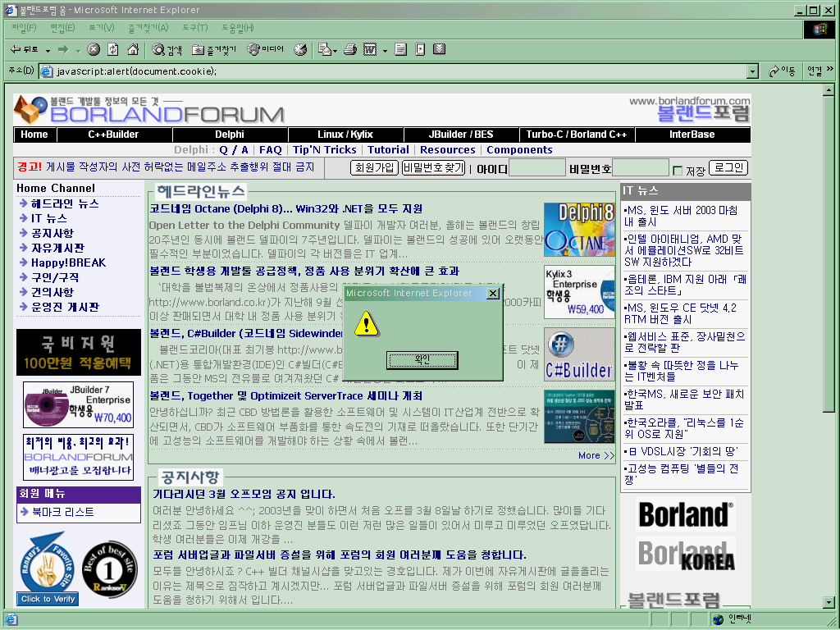Screen dimensions: 840x630
Task: Click the Forward arrow in the toolbar
Action: click(63, 49)
